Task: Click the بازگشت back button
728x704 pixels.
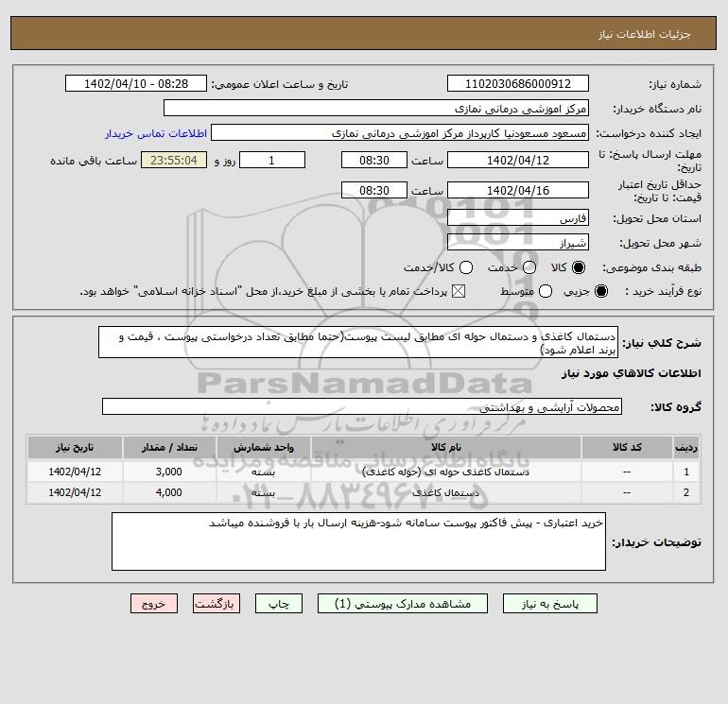Action: 217,604
